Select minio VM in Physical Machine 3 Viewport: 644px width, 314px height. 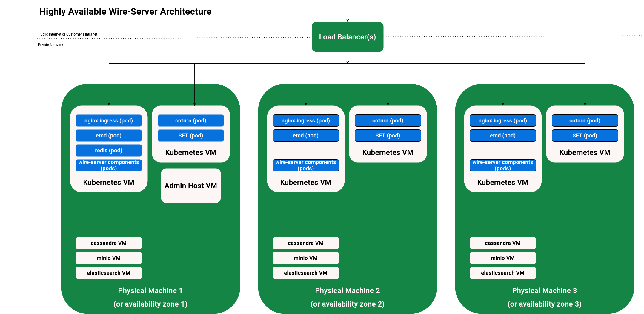[x=503, y=258]
